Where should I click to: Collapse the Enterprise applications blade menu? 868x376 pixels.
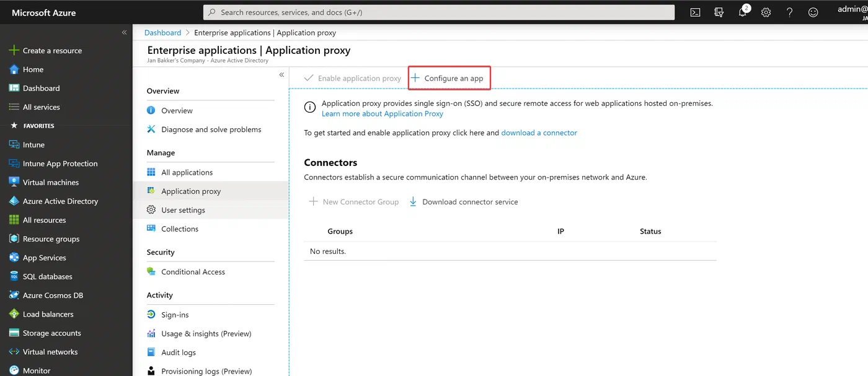[281, 75]
